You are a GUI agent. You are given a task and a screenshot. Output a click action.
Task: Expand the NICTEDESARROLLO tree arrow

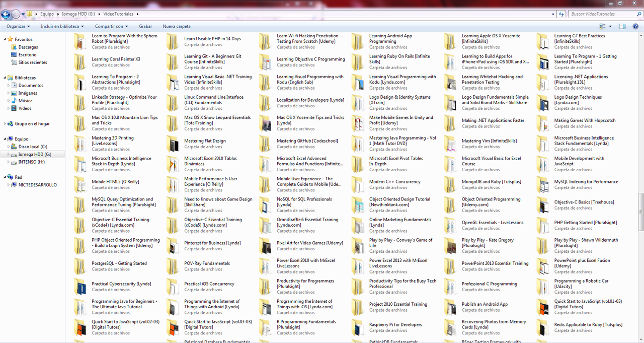[9, 185]
